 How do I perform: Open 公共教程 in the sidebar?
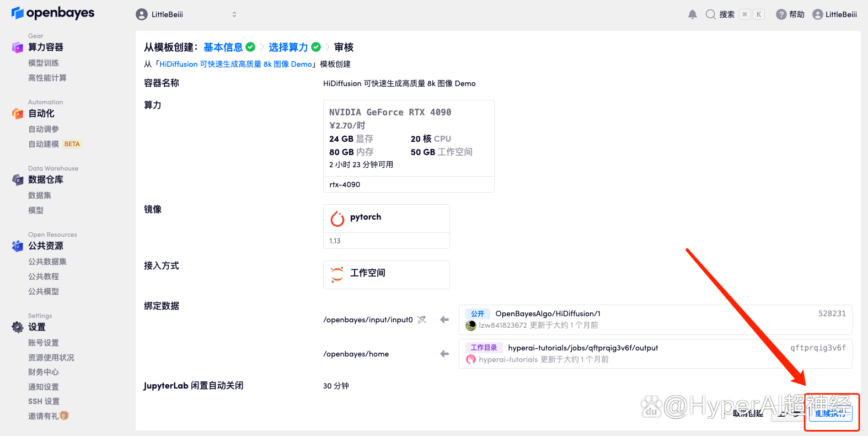[44, 277]
